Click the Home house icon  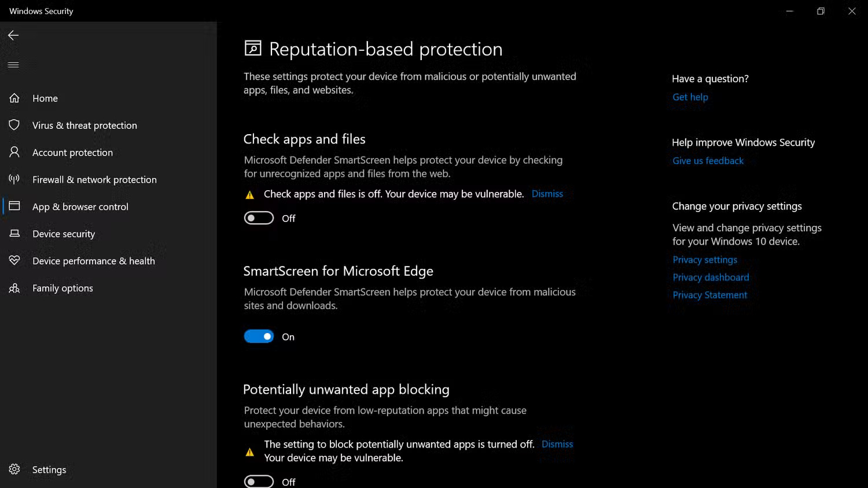click(x=14, y=98)
